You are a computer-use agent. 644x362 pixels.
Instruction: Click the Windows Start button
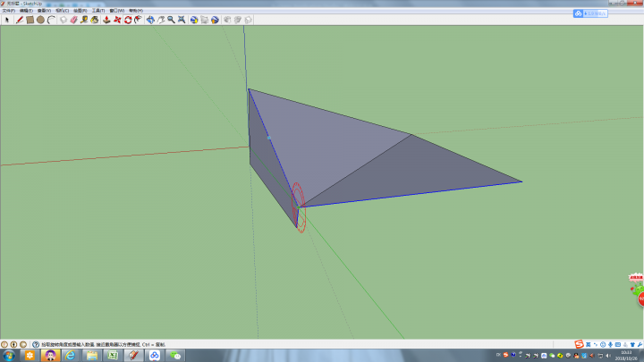pos(7,355)
